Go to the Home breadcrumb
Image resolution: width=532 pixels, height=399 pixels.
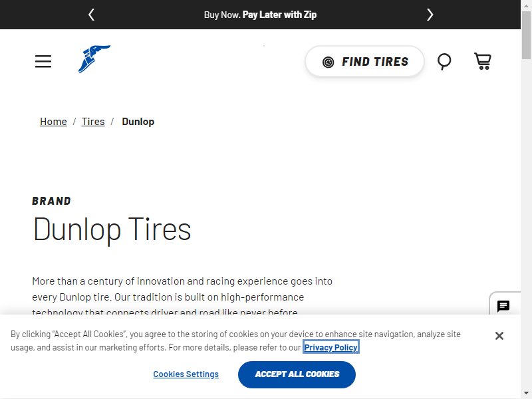pos(53,122)
